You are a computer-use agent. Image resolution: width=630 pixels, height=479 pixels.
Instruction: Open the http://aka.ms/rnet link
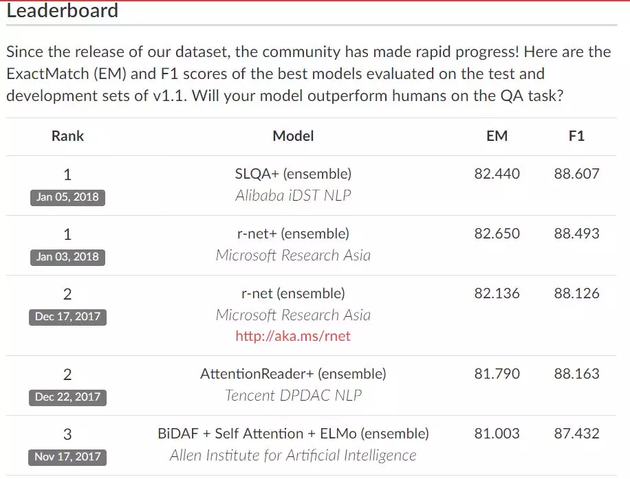click(x=293, y=336)
